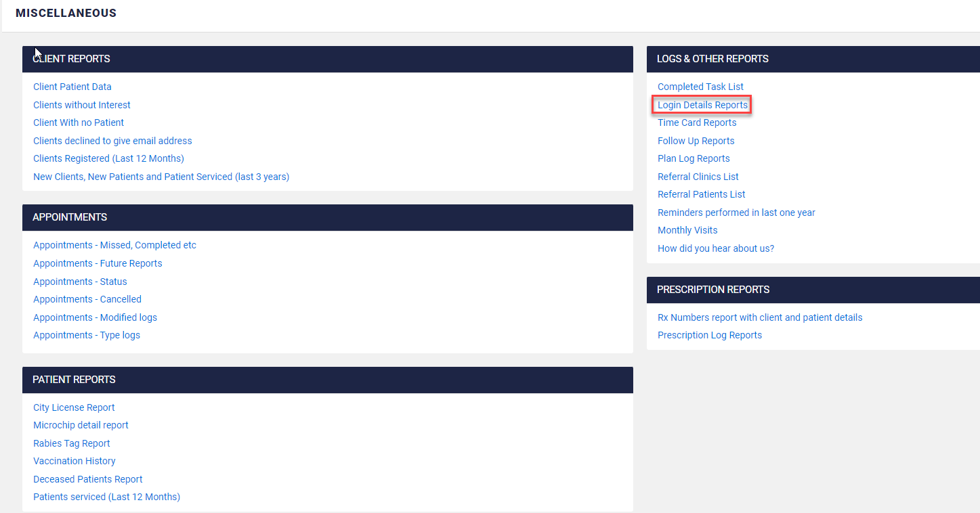Open Time Card Reports
The image size is (980, 513).
point(697,122)
